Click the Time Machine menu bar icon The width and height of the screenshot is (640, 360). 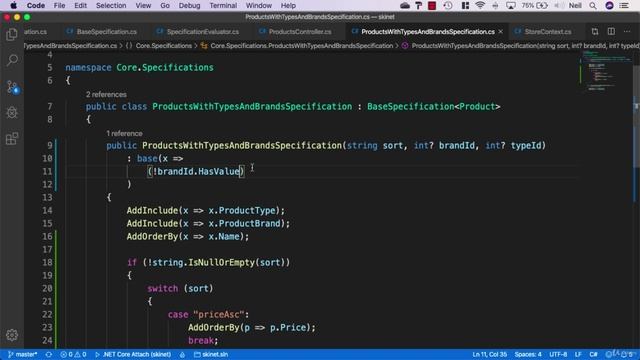click(x=448, y=6)
